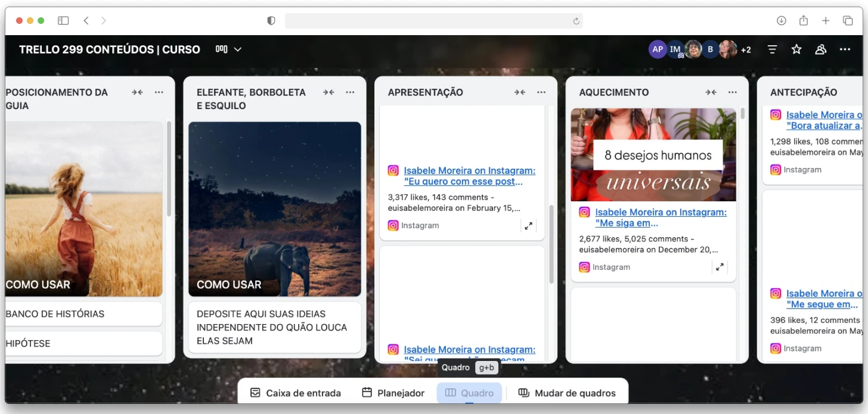
Task: Open the elephant COMO USAR card cover
Action: 275,208
